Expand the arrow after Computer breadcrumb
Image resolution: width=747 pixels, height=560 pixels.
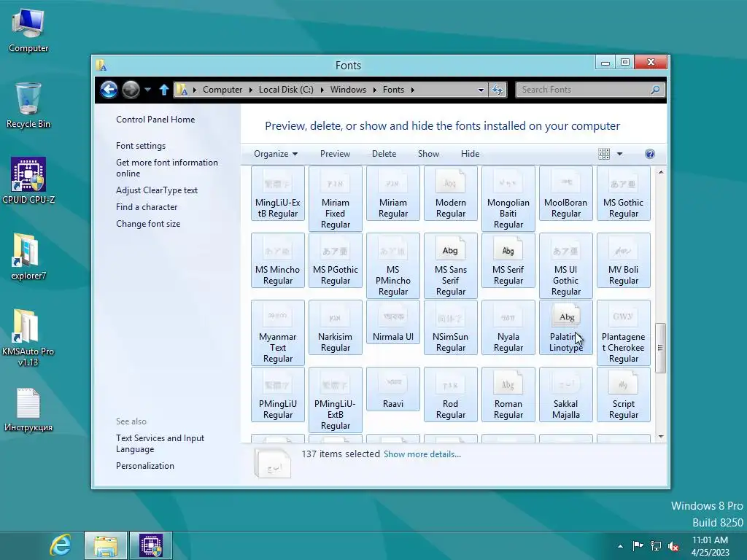(x=251, y=90)
